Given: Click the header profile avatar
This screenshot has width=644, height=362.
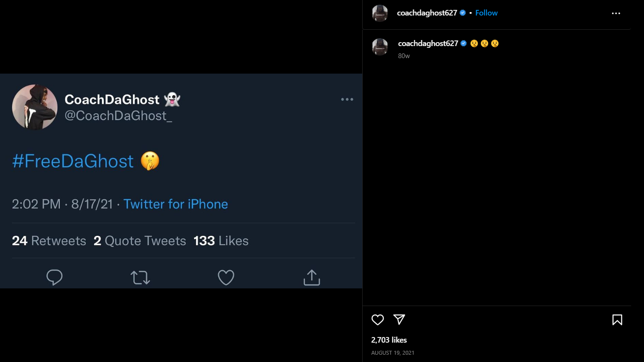Looking at the screenshot, I should [x=380, y=13].
